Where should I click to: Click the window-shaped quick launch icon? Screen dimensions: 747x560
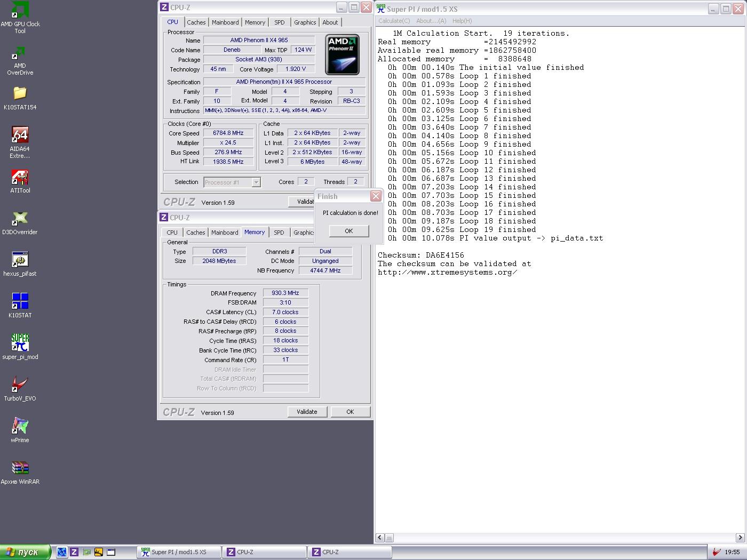click(111, 553)
